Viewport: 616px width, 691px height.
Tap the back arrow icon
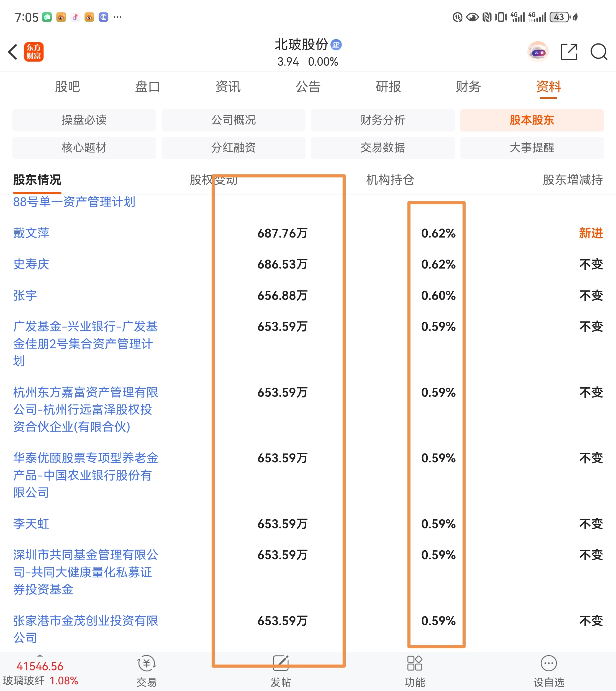coord(12,52)
